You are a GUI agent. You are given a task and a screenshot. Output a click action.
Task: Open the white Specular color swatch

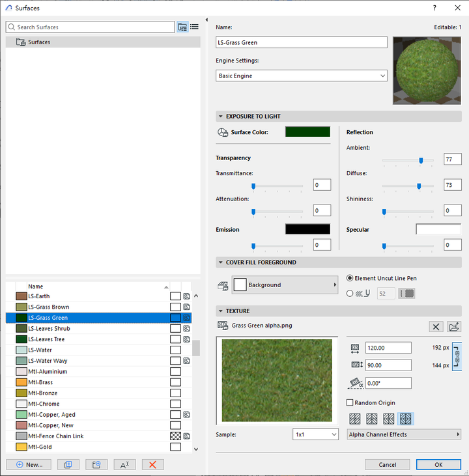pyautogui.click(x=438, y=229)
